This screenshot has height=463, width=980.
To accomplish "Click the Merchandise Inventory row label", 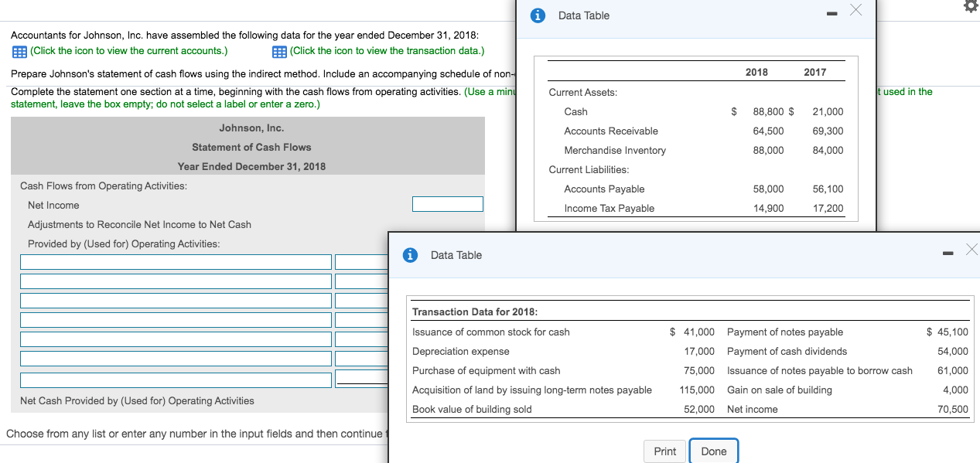I will point(615,151).
